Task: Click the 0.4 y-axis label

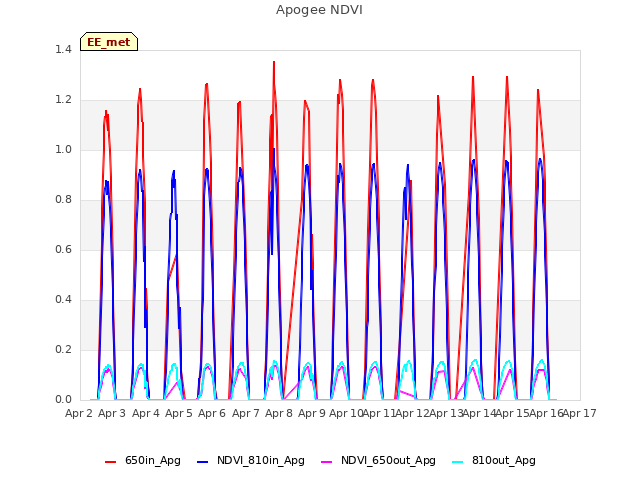Action: point(63,300)
